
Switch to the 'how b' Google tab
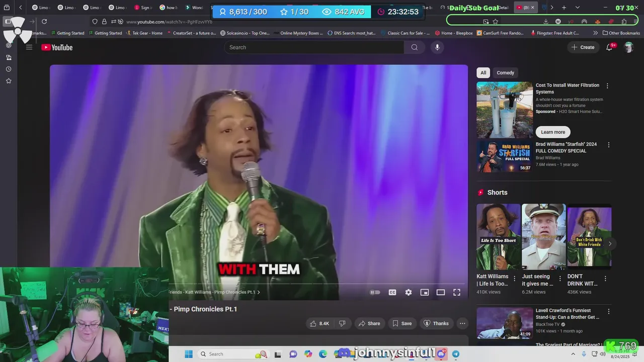[169, 8]
